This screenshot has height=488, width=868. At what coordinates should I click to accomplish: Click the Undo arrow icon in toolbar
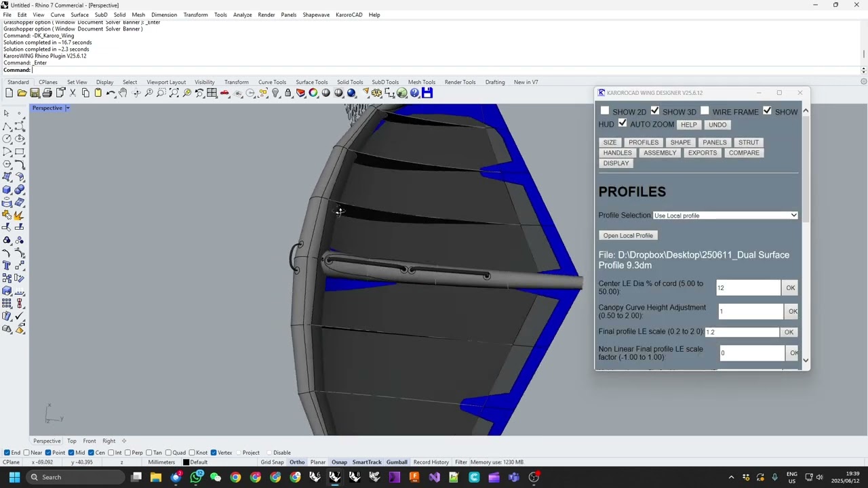pos(111,93)
